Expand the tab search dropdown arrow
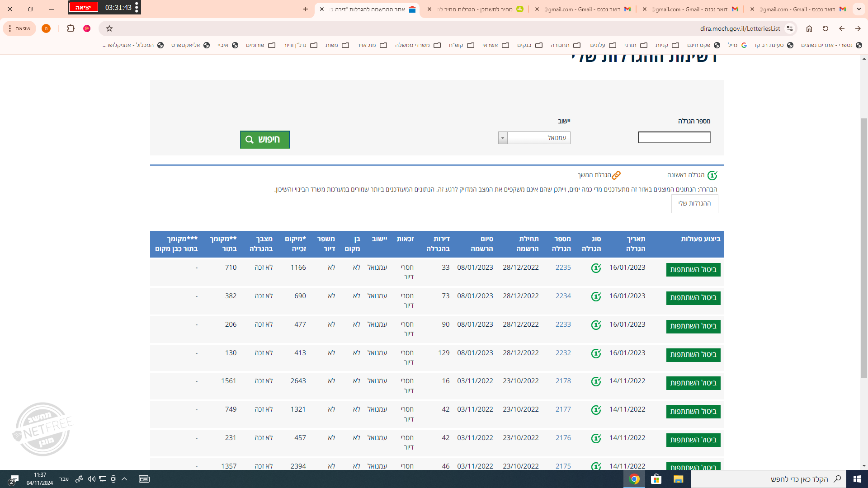This screenshot has width=868, height=488. [x=859, y=9]
